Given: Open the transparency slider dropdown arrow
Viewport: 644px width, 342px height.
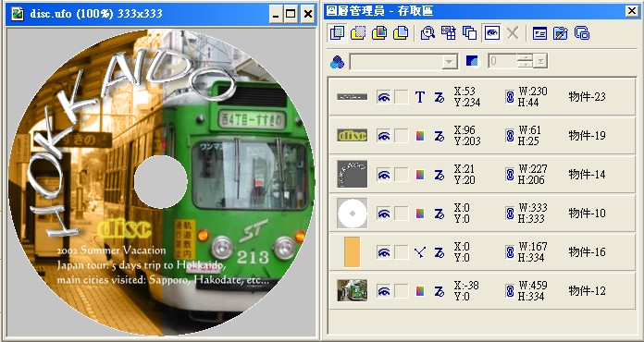Looking at the screenshot, I should click(540, 62).
